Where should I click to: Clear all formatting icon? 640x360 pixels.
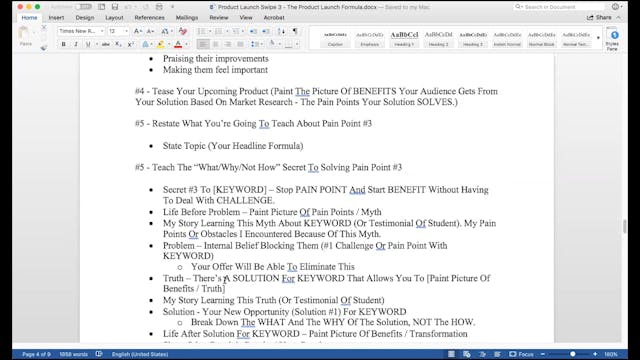182,31
